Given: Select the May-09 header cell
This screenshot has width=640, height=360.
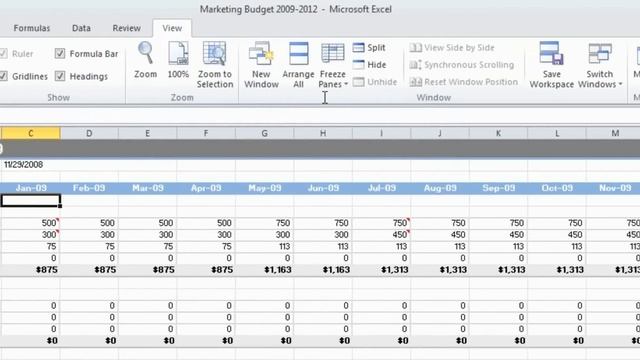Looking at the screenshot, I should [x=264, y=188].
